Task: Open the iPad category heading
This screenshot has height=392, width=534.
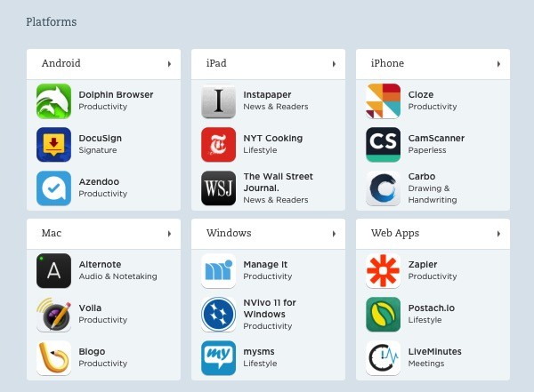Action: (x=216, y=63)
